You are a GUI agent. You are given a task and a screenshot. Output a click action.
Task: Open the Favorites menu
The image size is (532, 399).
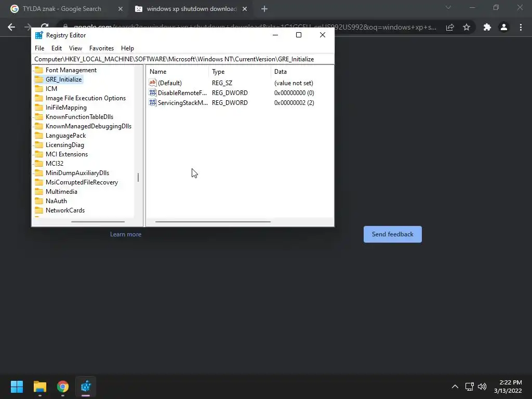tap(101, 48)
